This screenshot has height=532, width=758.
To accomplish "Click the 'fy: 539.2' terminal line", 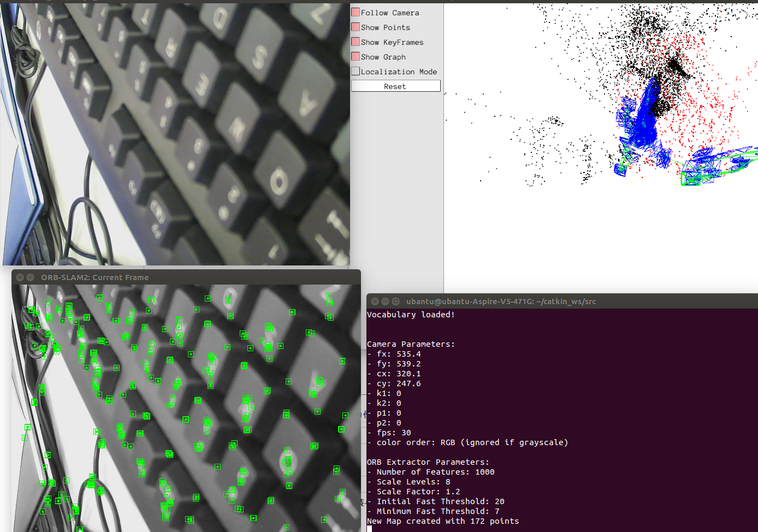I will coord(394,364).
